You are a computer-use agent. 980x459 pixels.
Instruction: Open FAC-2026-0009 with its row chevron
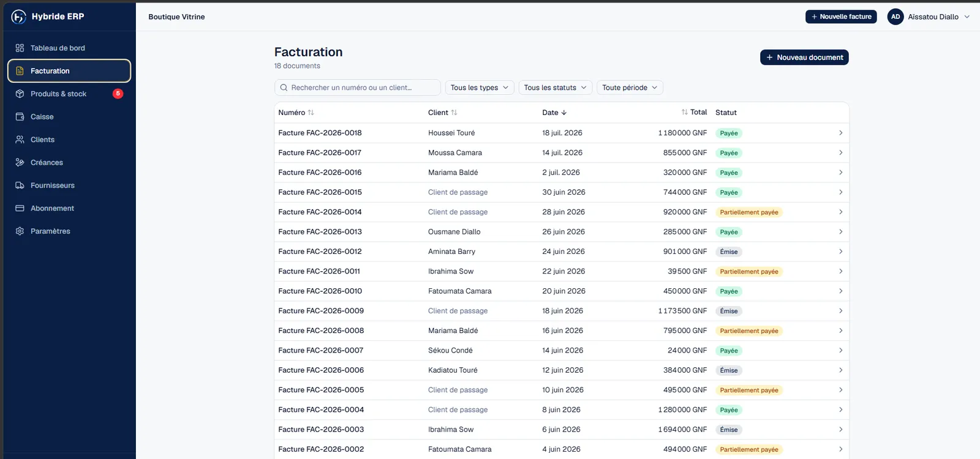[x=840, y=311]
